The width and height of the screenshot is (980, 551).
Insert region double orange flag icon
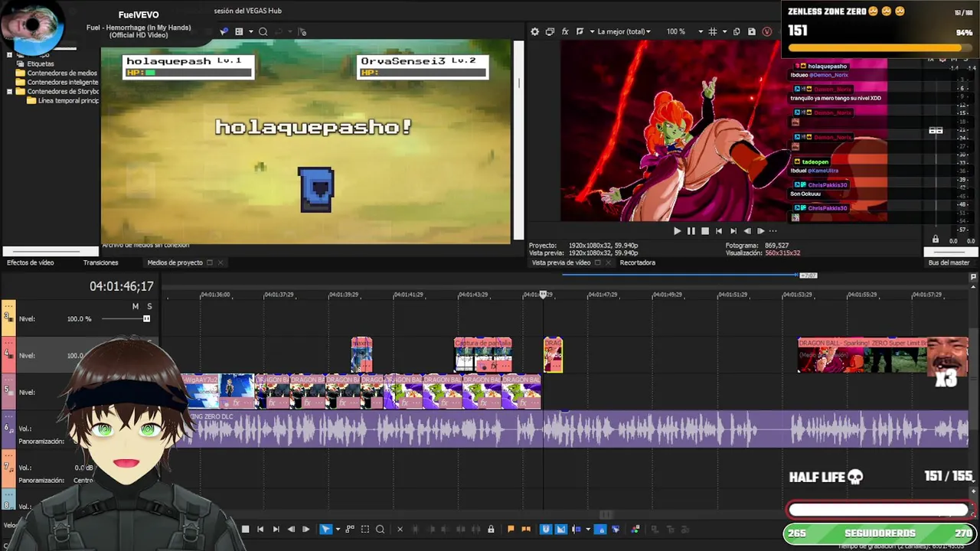tap(526, 529)
